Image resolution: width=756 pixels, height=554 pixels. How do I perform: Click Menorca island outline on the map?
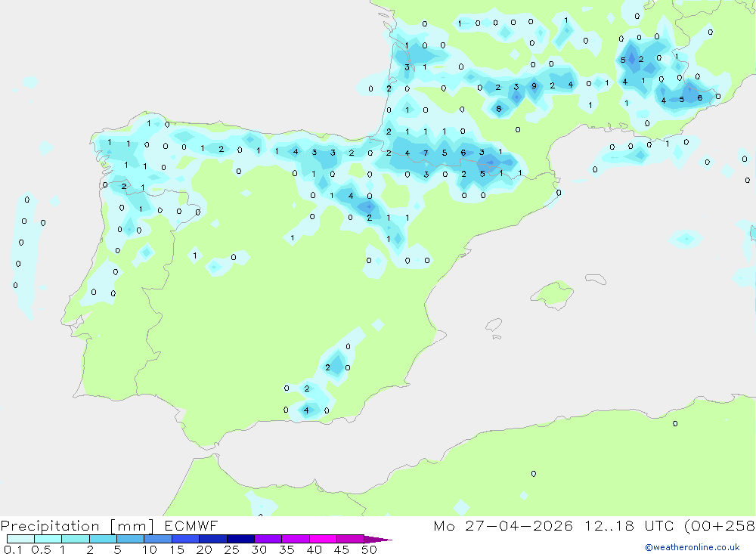pos(596,279)
